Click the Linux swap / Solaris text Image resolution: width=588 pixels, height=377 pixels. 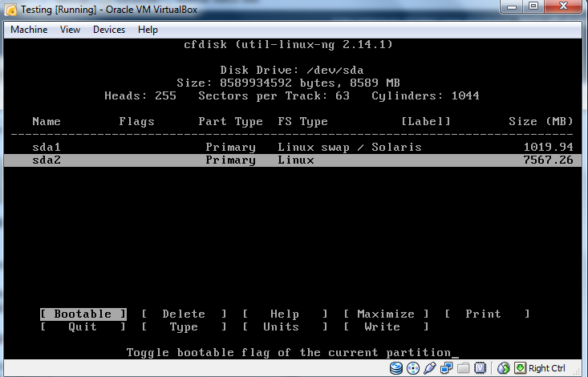pos(350,147)
